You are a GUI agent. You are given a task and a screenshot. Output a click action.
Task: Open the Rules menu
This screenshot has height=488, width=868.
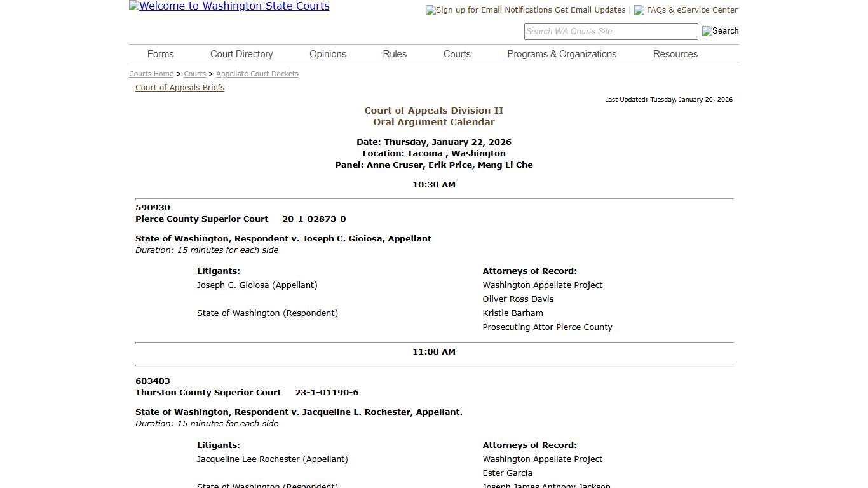pos(394,54)
